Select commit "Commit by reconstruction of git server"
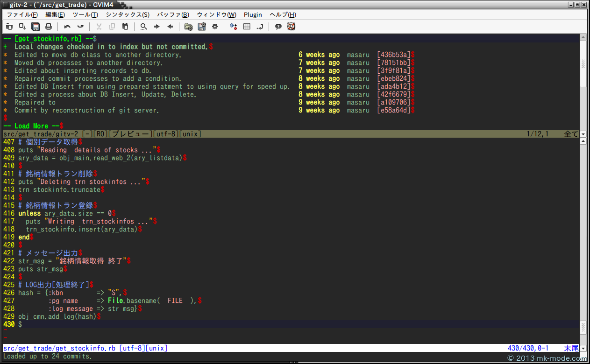Image resolution: width=590 pixels, height=364 pixels. [86, 111]
